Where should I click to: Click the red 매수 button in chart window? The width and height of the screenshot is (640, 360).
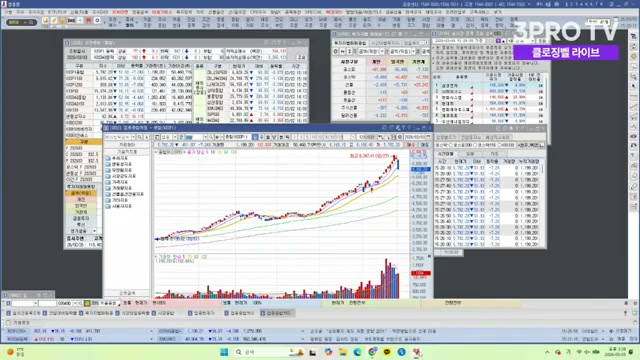(411, 145)
